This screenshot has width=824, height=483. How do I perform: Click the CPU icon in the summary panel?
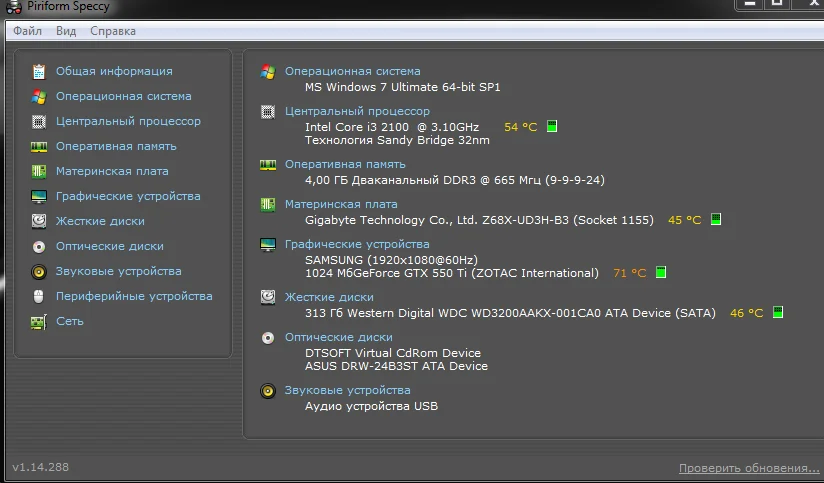click(x=268, y=111)
